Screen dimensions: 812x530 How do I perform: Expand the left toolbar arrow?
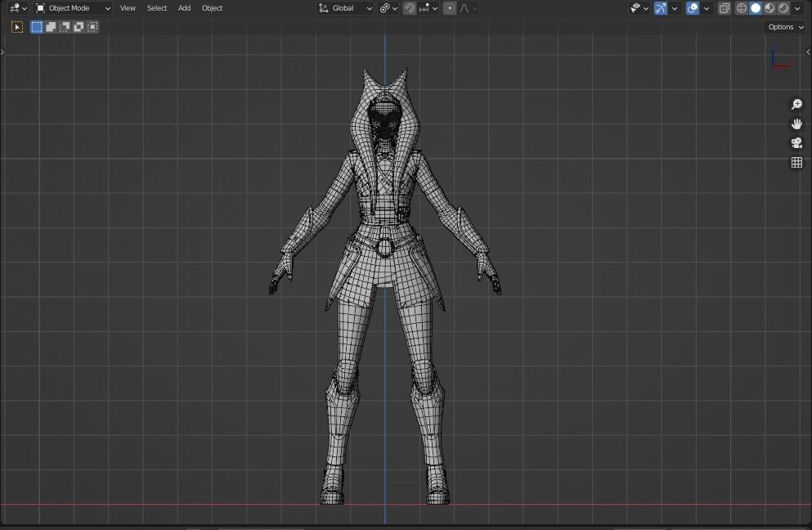(x=2, y=52)
